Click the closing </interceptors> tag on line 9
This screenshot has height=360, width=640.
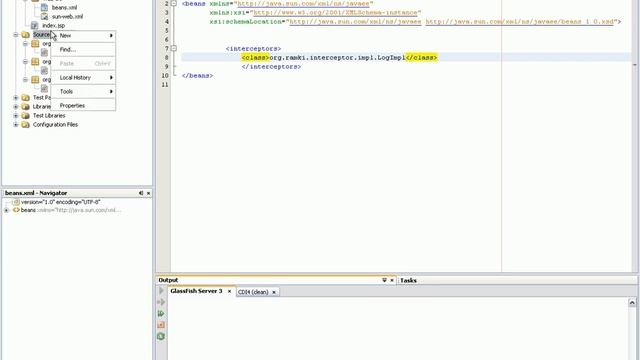click(x=271, y=67)
